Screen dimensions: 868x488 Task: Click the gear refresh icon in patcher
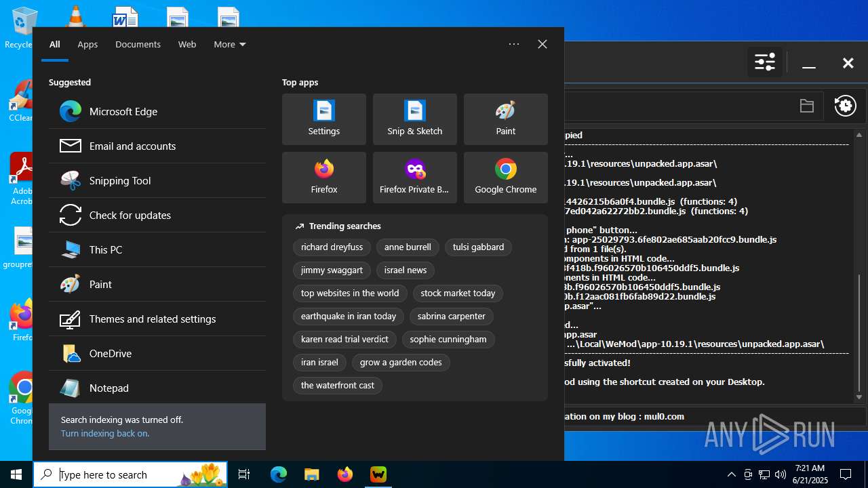[x=846, y=106]
